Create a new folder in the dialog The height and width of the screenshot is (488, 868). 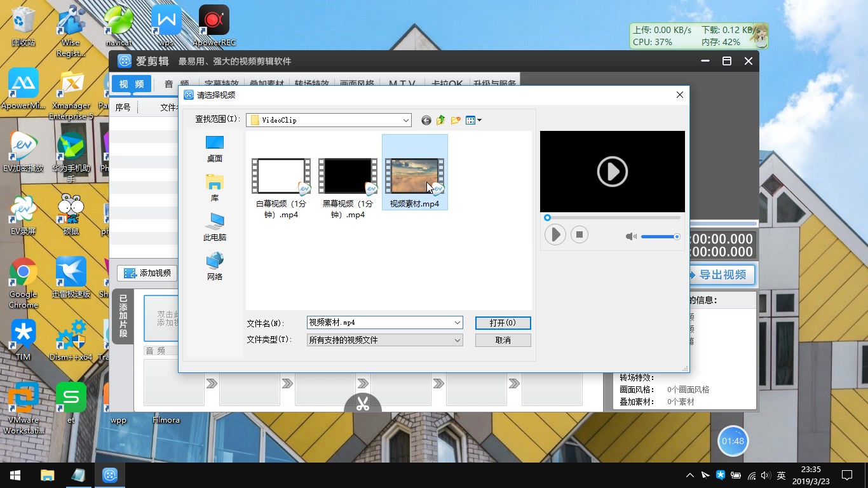tap(456, 120)
